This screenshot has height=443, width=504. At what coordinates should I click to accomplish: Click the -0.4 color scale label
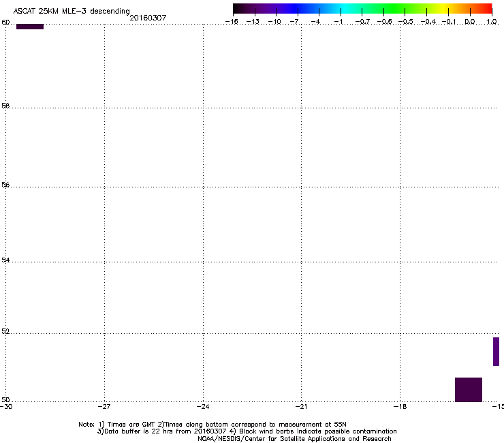click(428, 22)
